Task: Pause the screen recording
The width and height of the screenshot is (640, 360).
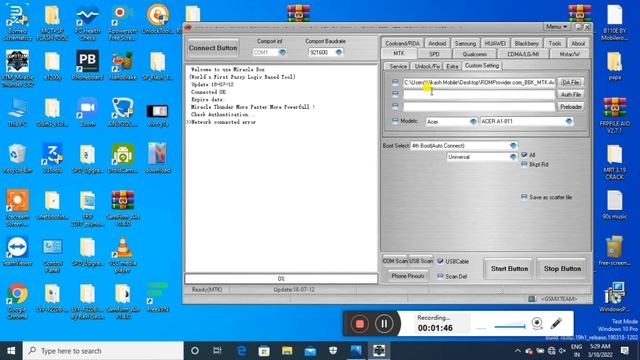Action: coord(384,324)
